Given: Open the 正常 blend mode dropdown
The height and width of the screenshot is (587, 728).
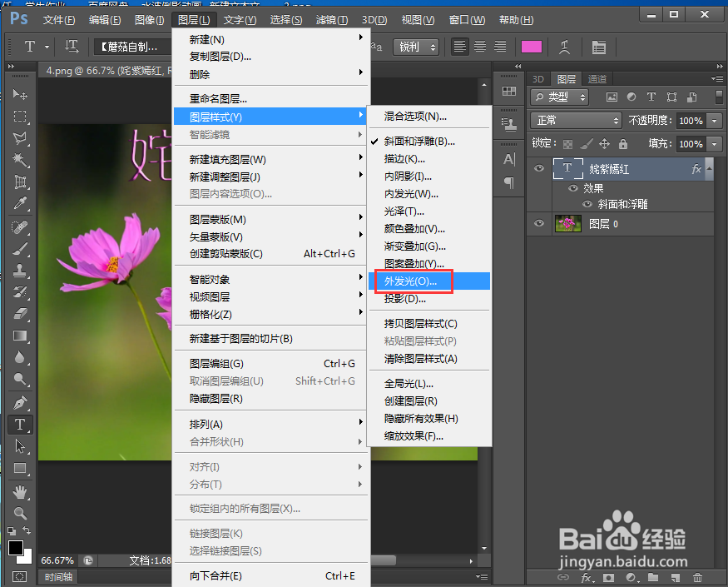Looking at the screenshot, I should 575,121.
